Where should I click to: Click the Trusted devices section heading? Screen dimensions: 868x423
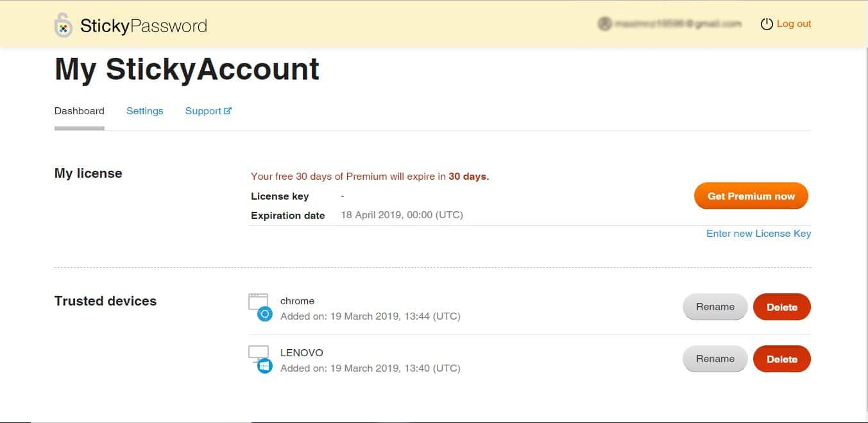[106, 301]
